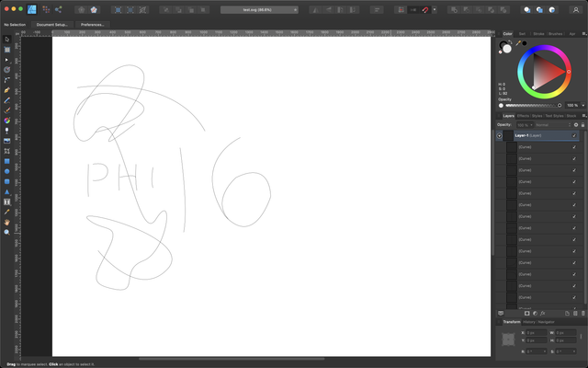Uncheck visibility of the first Curve layer
Screen dimensions: 588x368
tap(575, 147)
